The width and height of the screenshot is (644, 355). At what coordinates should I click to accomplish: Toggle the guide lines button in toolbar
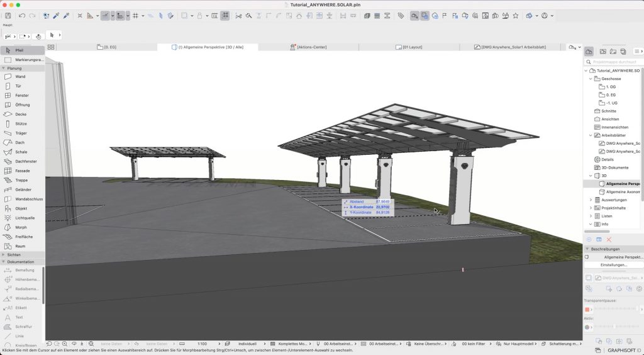click(105, 15)
